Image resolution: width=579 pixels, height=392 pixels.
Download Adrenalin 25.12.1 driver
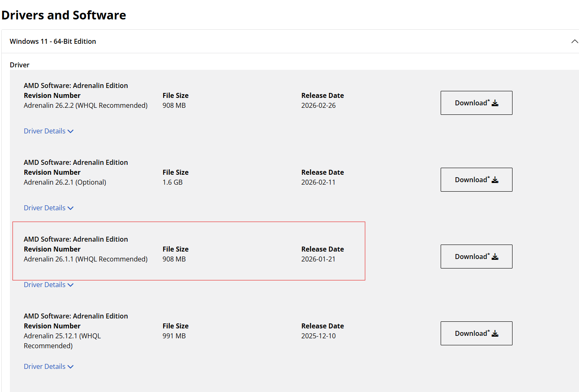click(x=476, y=333)
